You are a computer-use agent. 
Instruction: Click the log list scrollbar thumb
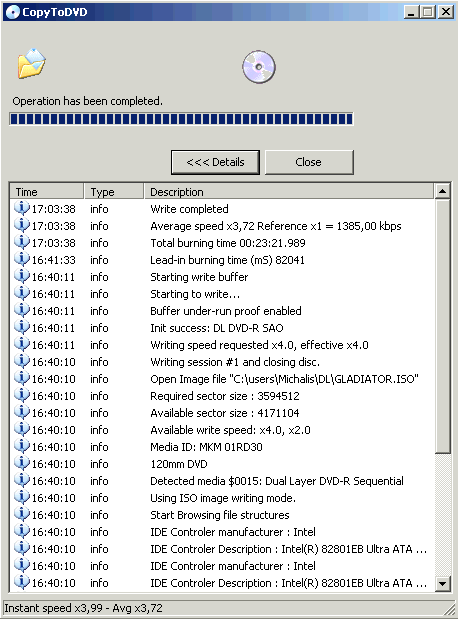[443, 326]
